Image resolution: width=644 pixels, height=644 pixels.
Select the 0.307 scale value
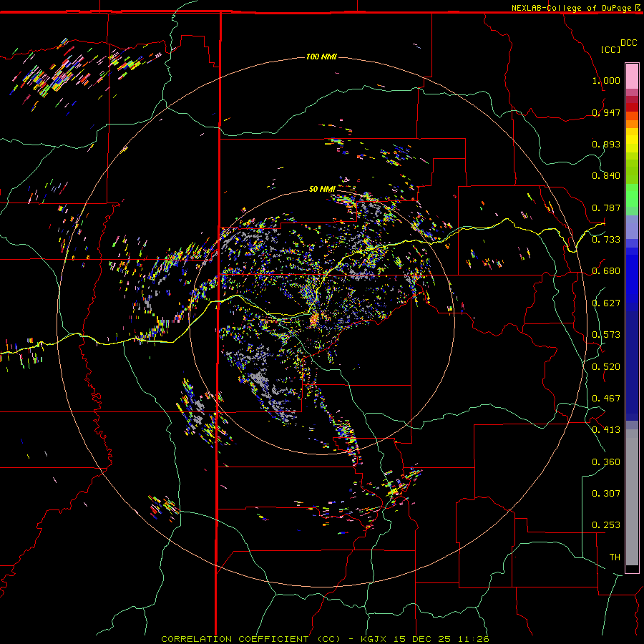606,494
